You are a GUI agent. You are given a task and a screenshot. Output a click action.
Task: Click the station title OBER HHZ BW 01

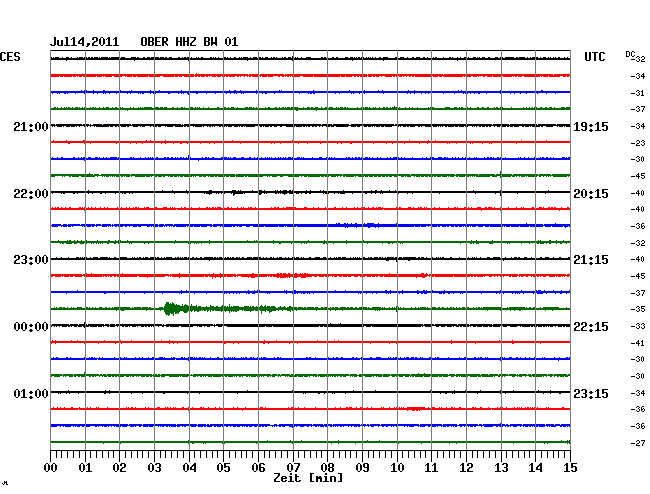pos(189,42)
